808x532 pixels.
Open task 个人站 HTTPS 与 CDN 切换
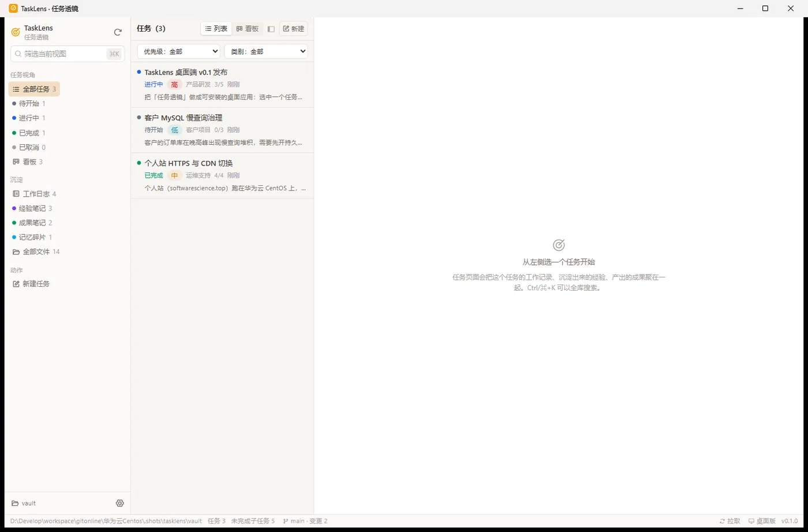click(x=223, y=175)
